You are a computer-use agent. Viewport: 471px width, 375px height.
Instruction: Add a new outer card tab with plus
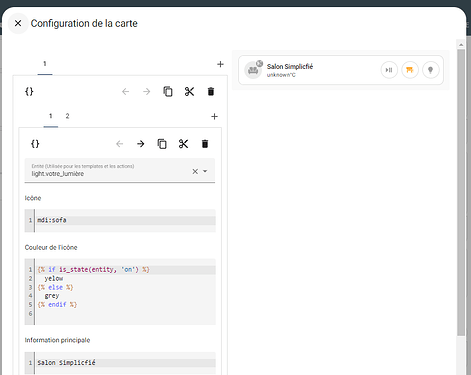click(220, 64)
